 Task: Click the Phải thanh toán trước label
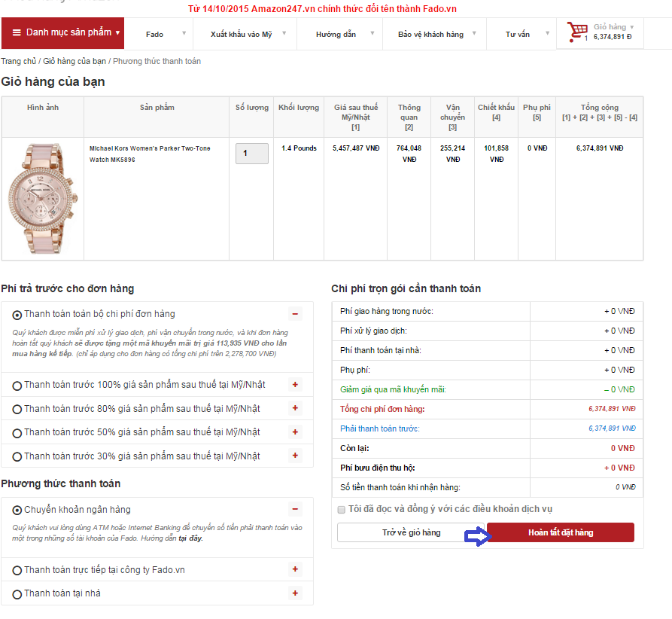(380, 429)
